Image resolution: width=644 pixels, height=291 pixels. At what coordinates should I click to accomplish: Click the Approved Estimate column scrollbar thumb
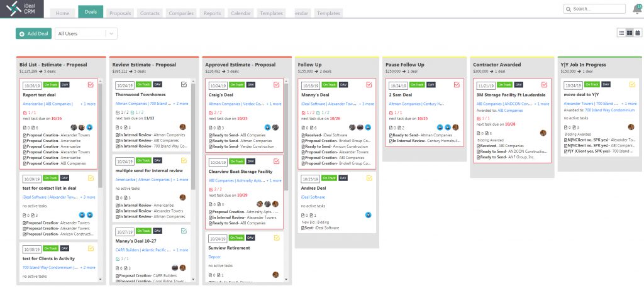(x=286, y=136)
